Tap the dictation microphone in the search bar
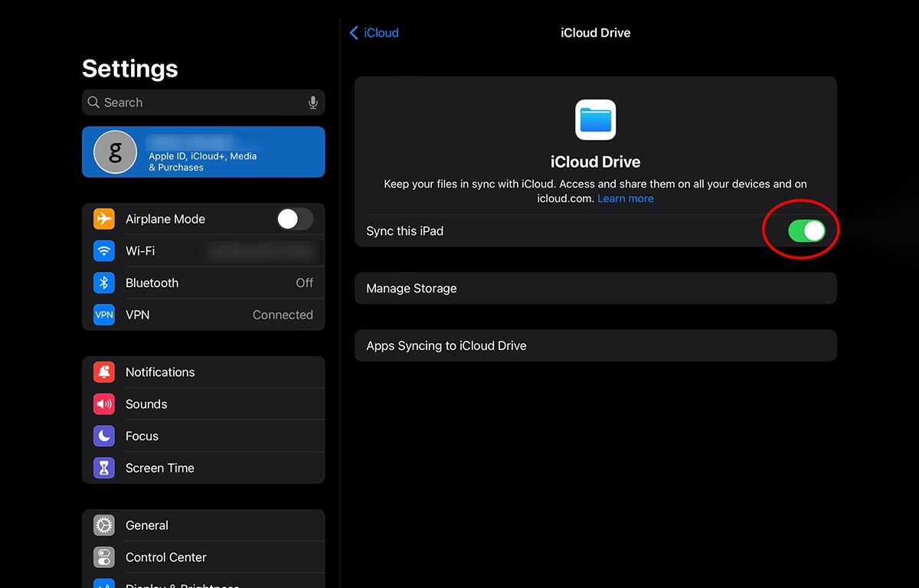This screenshot has height=588, width=919. 313,102
